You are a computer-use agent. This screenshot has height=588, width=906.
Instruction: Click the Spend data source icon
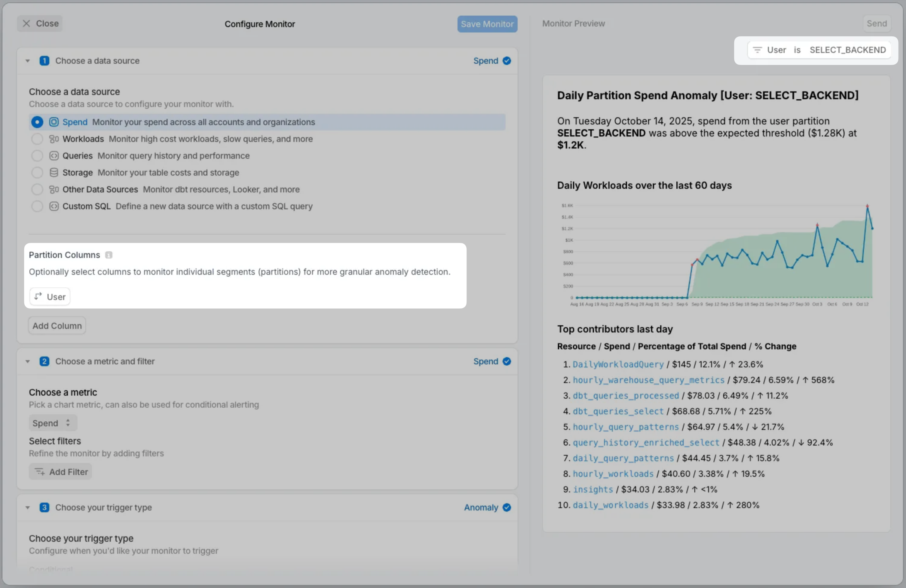(x=54, y=122)
